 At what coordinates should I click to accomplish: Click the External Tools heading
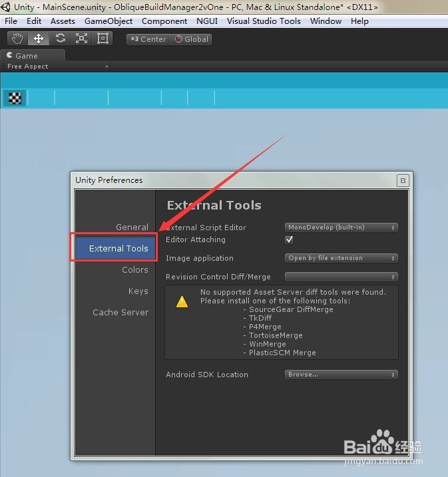[214, 206]
